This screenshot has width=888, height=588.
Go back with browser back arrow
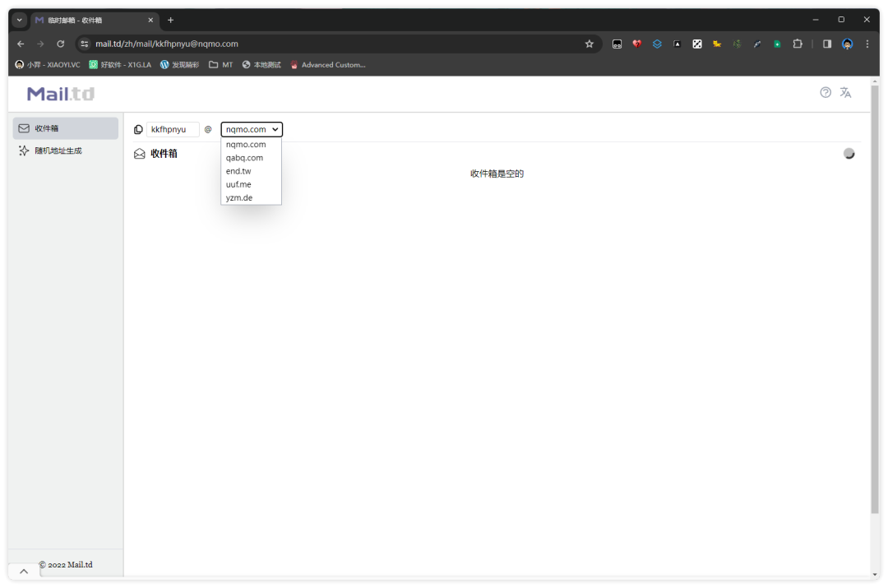(21, 44)
